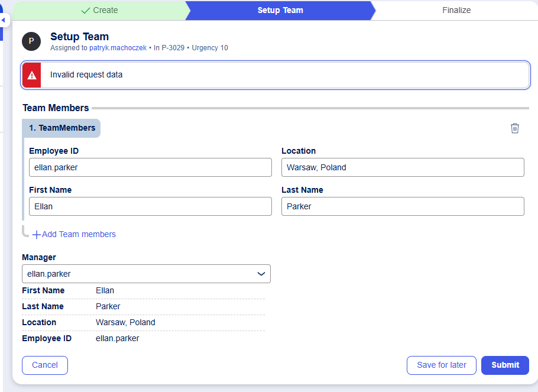The image size is (538, 392).
Task: Click Save for later
Action: tap(441, 365)
